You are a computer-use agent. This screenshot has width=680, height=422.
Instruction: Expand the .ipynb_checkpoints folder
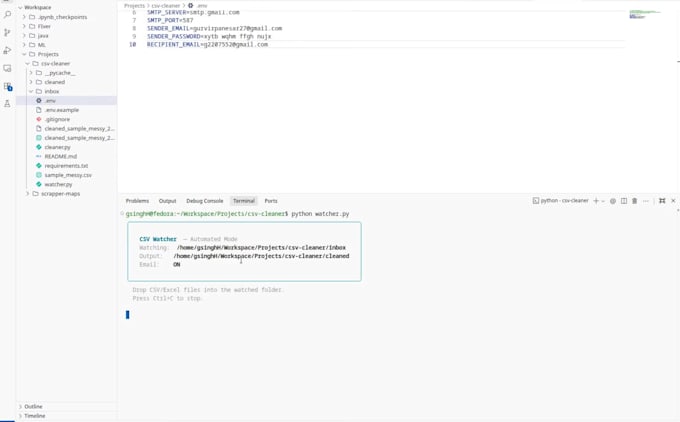tap(24, 17)
